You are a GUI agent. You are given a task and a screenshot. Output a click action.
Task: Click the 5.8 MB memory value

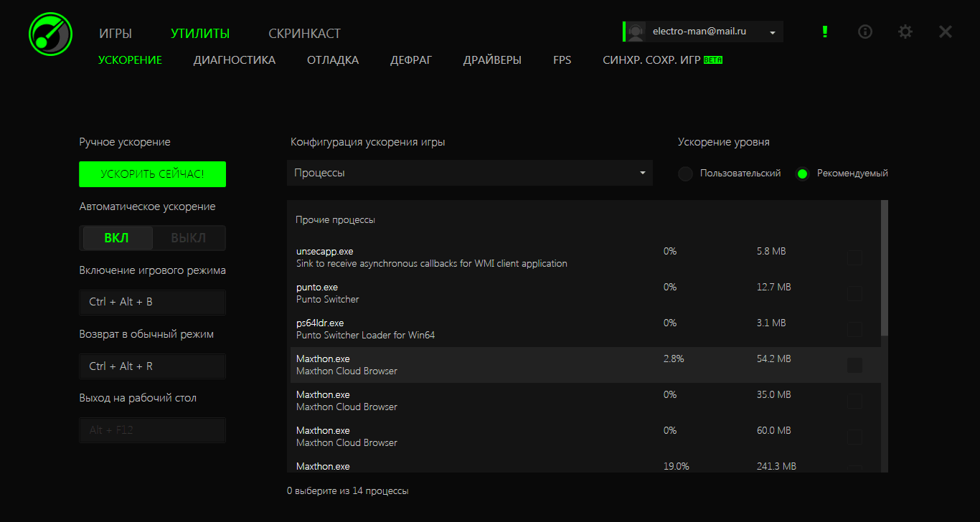[771, 252]
